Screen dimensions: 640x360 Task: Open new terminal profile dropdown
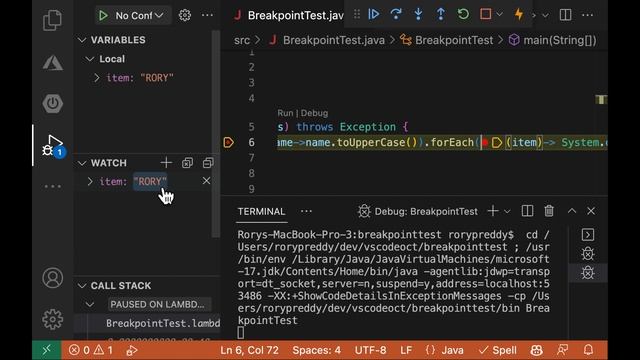(x=507, y=211)
